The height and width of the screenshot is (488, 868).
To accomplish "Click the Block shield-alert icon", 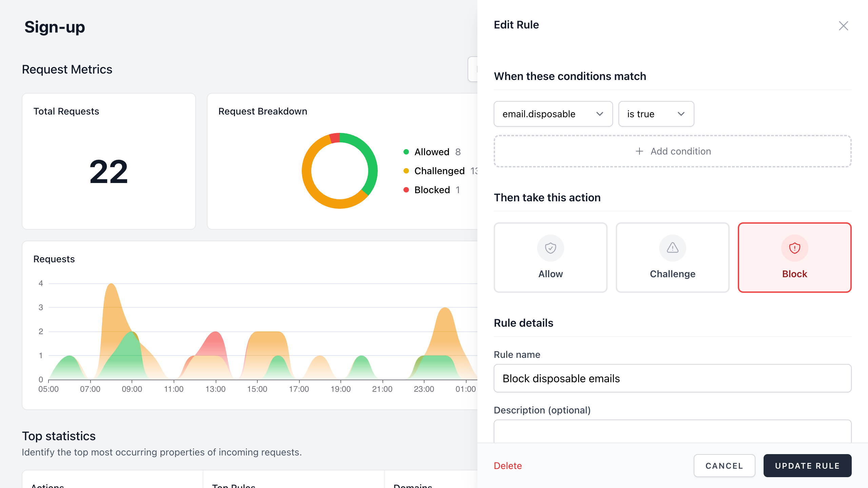I will coord(794,248).
